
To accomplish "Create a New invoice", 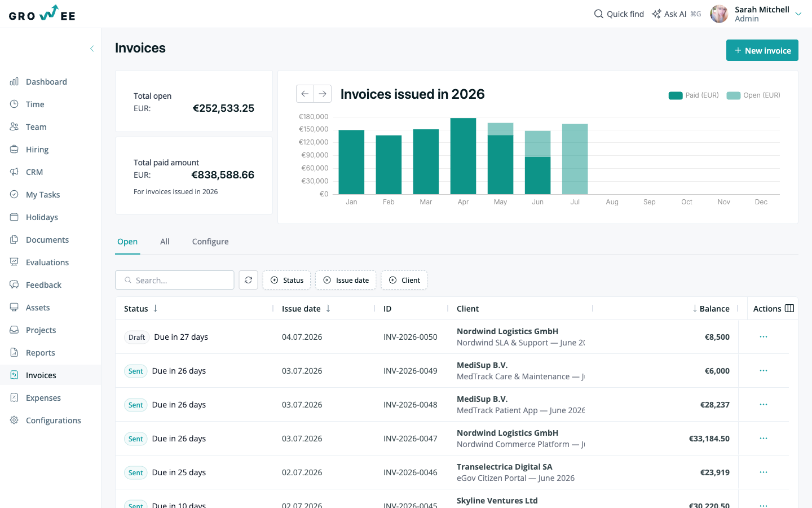I will pos(762,50).
